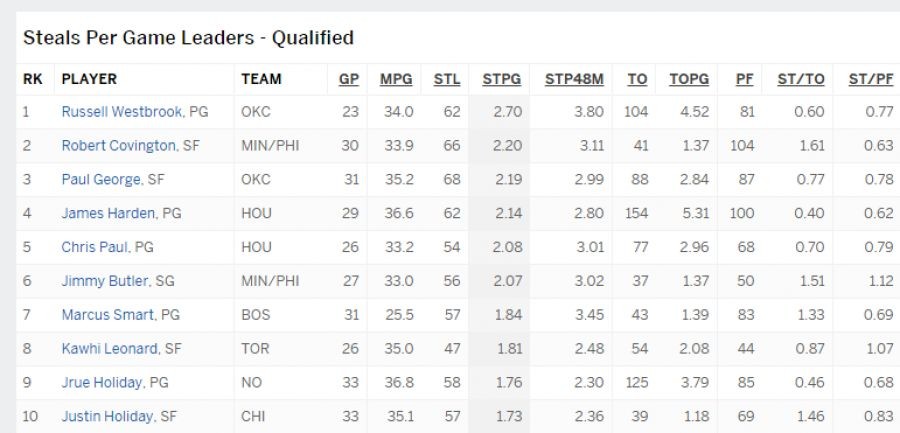
Task: Select Chris Paul player link
Action: (95, 248)
